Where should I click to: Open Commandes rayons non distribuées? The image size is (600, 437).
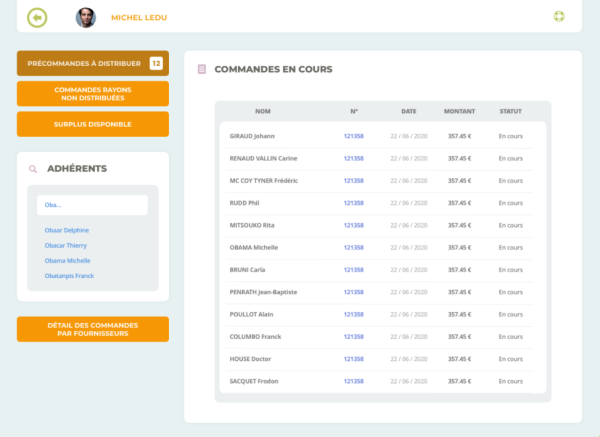point(93,94)
